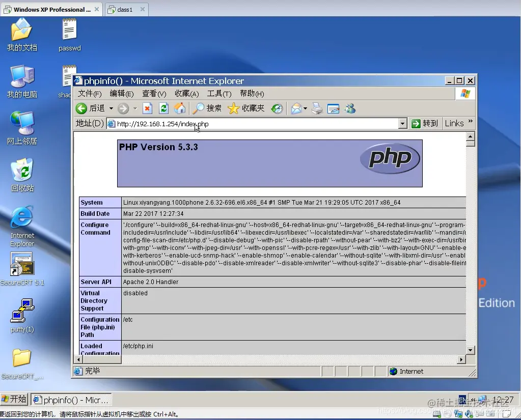
Task: Open the Forward history dropdown arrow
Action: click(135, 108)
